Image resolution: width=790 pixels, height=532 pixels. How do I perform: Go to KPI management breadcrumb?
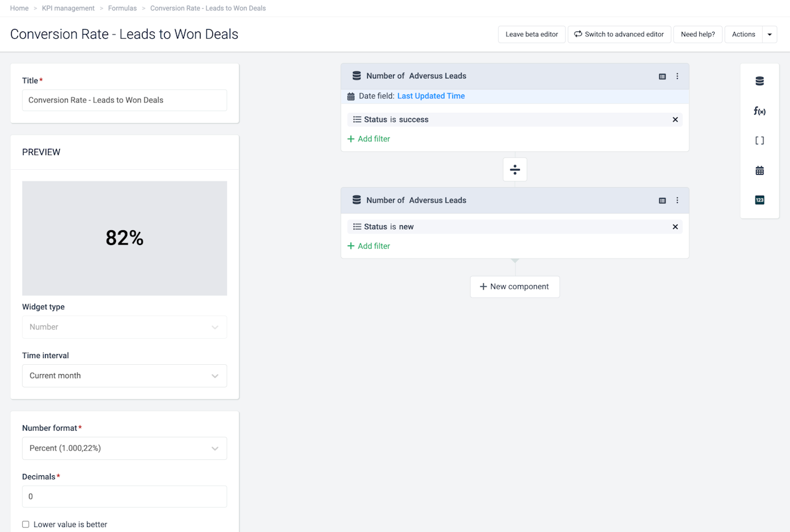68,9
